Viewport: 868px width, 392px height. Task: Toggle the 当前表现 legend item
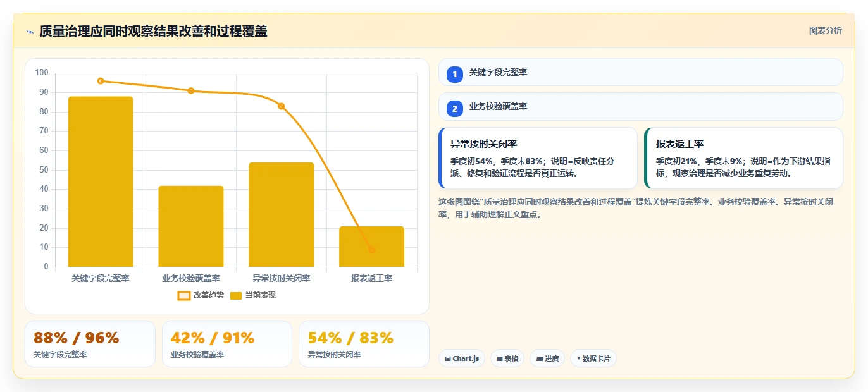(x=253, y=295)
